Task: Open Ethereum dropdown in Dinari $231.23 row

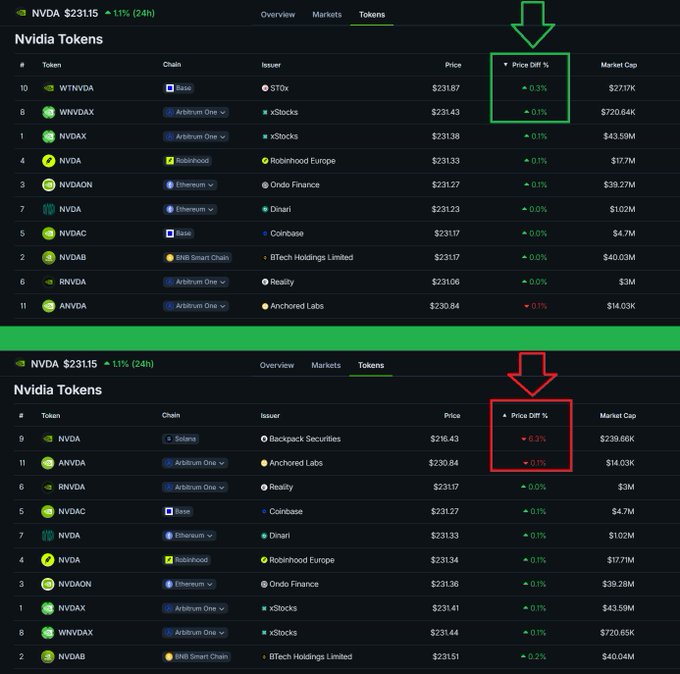Action: [x=190, y=209]
